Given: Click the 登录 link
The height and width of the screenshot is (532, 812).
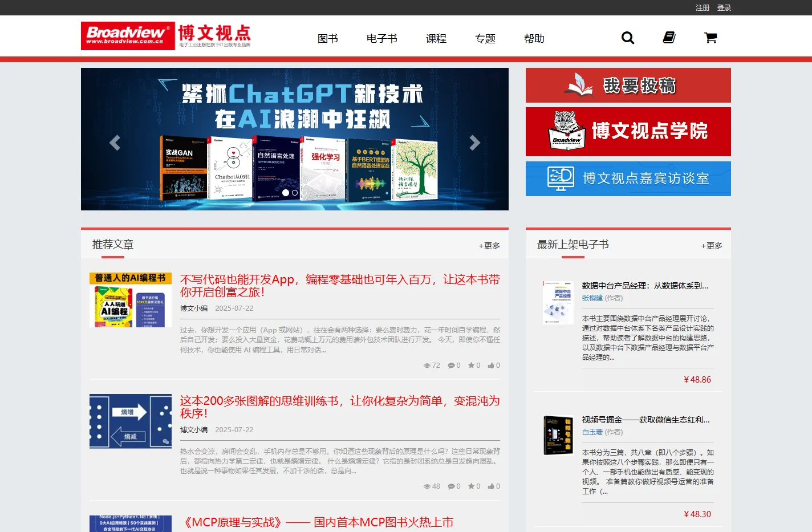Looking at the screenshot, I should (x=724, y=7).
